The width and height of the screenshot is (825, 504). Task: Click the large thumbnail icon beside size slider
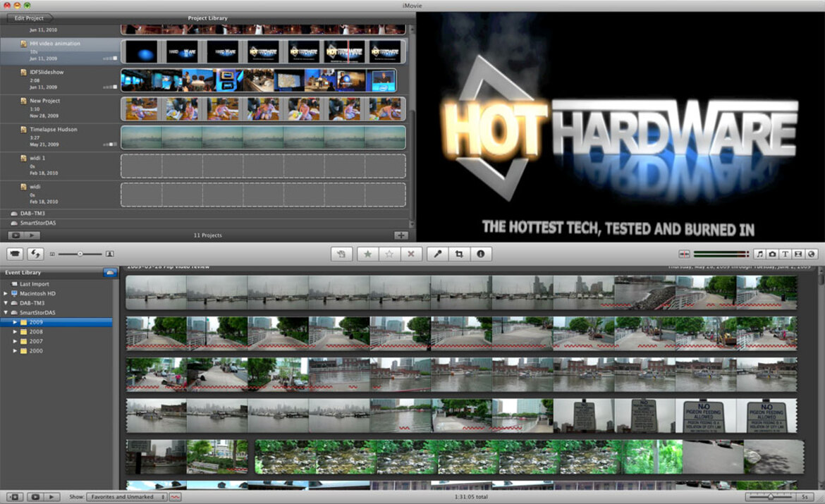click(x=110, y=254)
